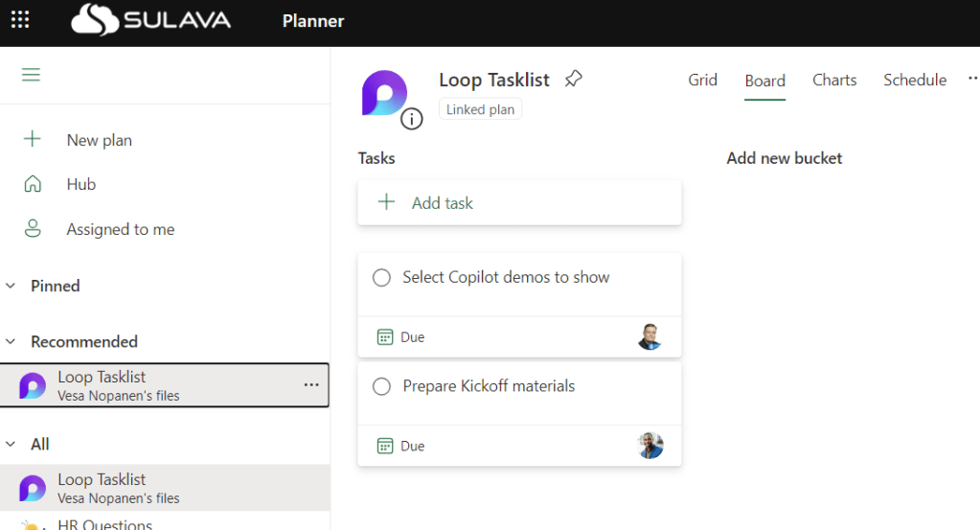The height and width of the screenshot is (530, 980).
Task: Mark Prepare Kickoff materials as complete
Action: click(x=381, y=387)
